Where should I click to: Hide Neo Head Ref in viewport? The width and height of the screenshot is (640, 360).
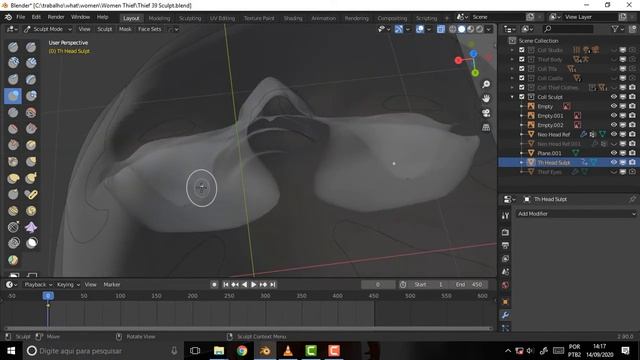613,134
